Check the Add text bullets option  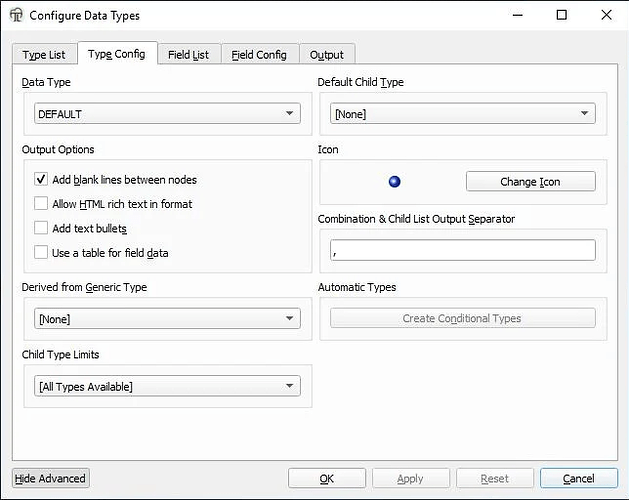pos(41,229)
